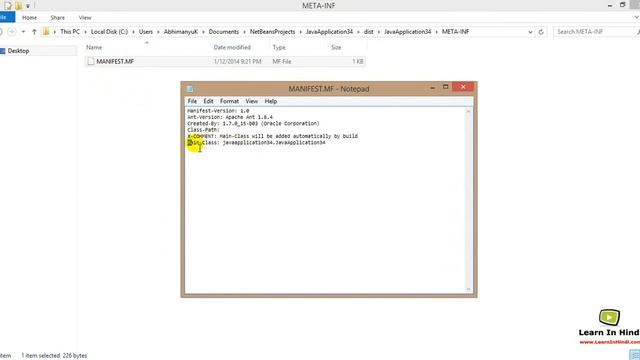Click the Notepad title bar icon

(190, 89)
